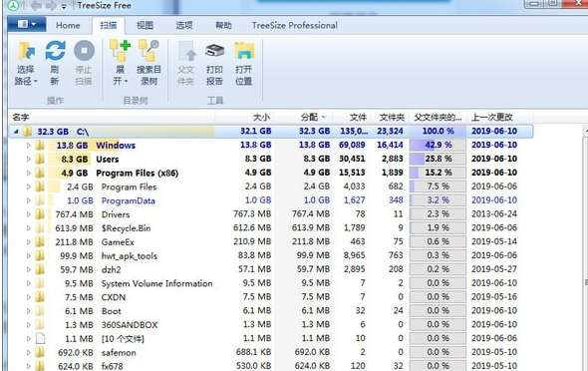588x371 pixels.
Task: Sort by the 文件夹 (Folders) column header
Action: (392, 118)
